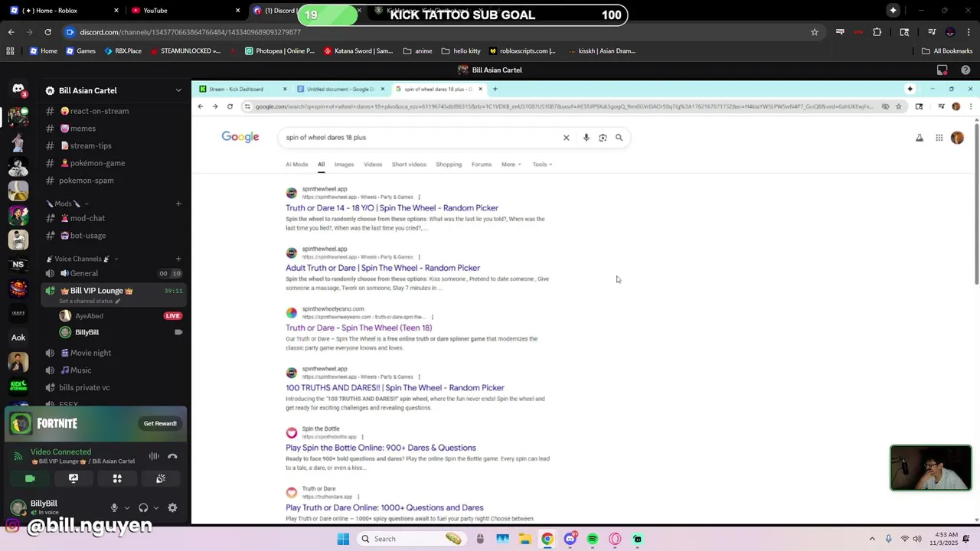Toggle Discord camera on or off
This screenshot has height=551, width=980.
tap(30, 478)
